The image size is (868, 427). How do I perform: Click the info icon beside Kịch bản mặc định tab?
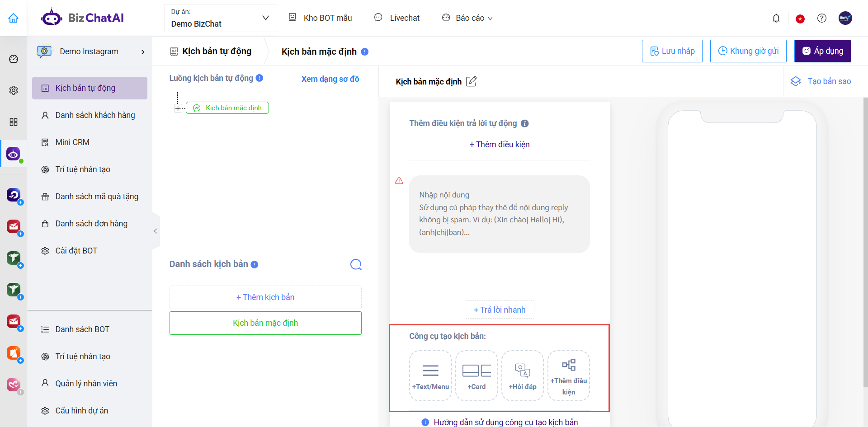pyautogui.click(x=365, y=52)
